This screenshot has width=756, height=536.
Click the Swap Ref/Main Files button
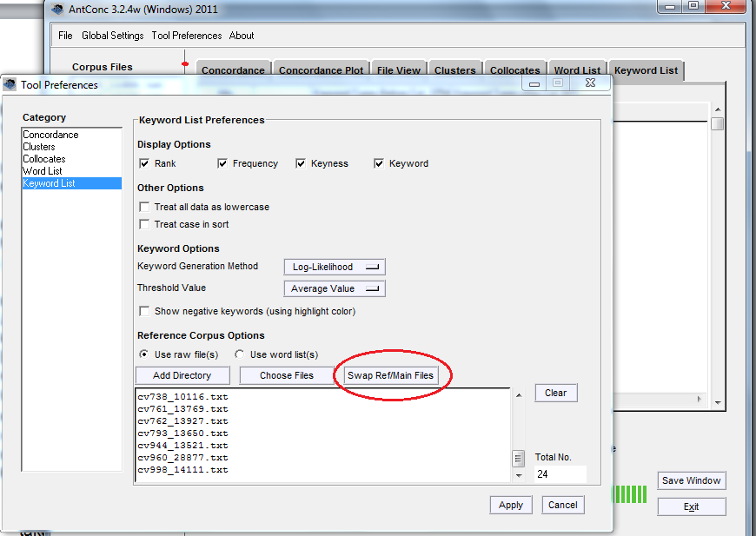pyautogui.click(x=392, y=375)
